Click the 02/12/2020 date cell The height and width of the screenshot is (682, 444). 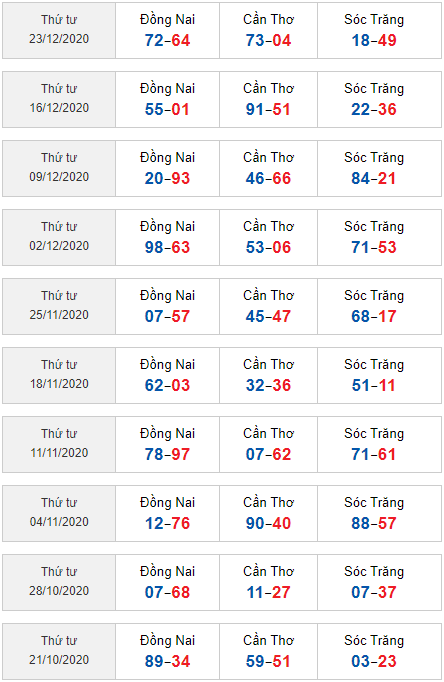click(x=59, y=237)
